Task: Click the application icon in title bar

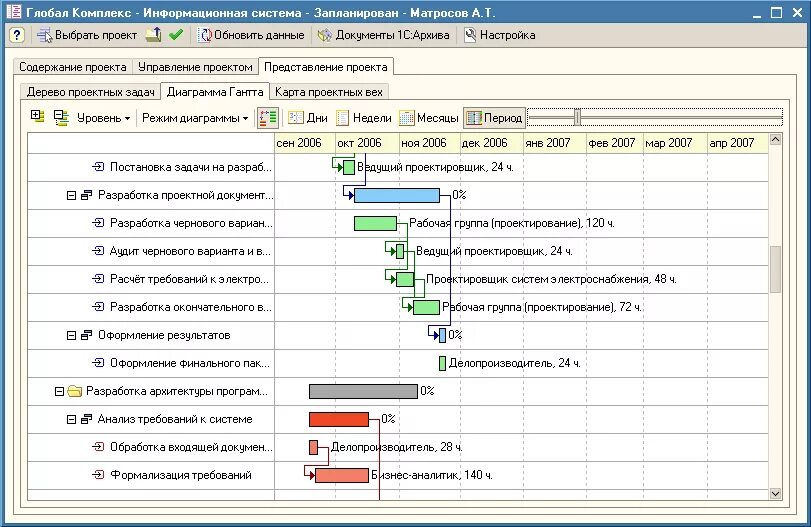Action: [14, 12]
